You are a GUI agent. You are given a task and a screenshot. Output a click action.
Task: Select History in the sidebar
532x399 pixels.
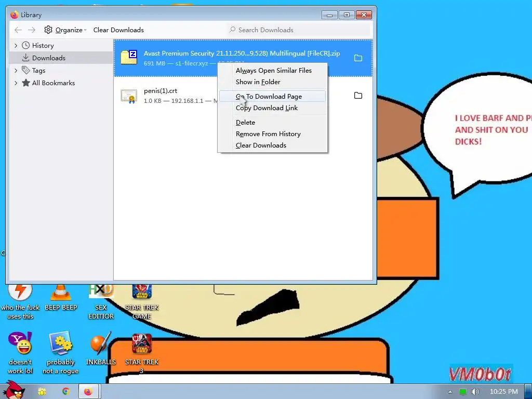pyautogui.click(x=43, y=46)
